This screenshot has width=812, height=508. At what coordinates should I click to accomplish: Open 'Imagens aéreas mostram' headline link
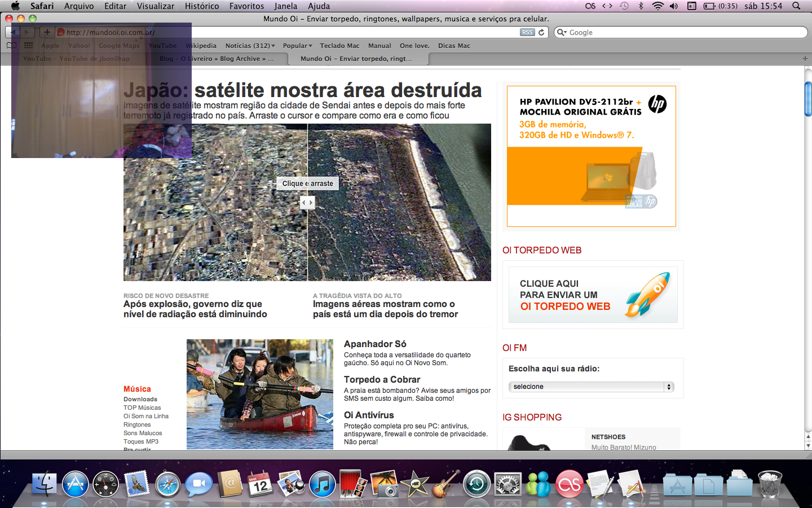385,309
